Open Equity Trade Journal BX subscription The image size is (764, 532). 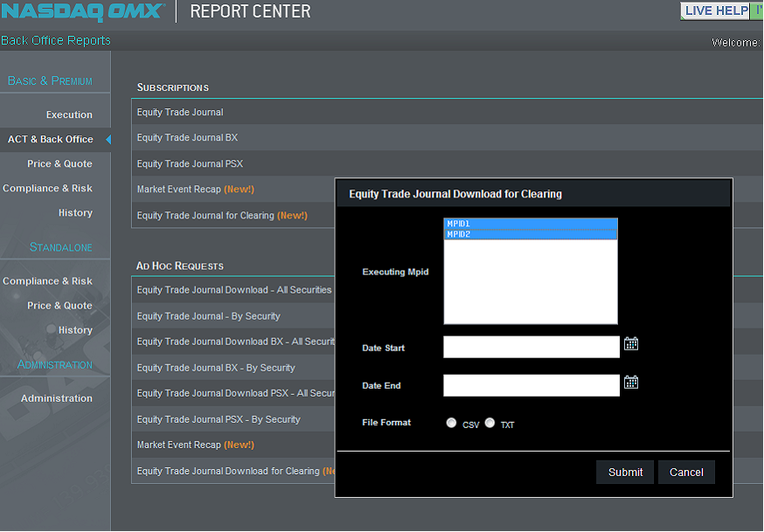pos(187,138)
